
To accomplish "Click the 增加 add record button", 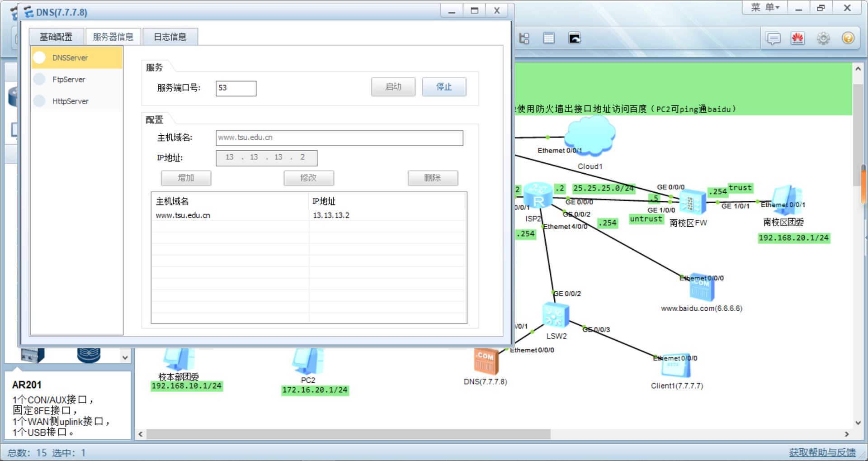I will [186, 178].
